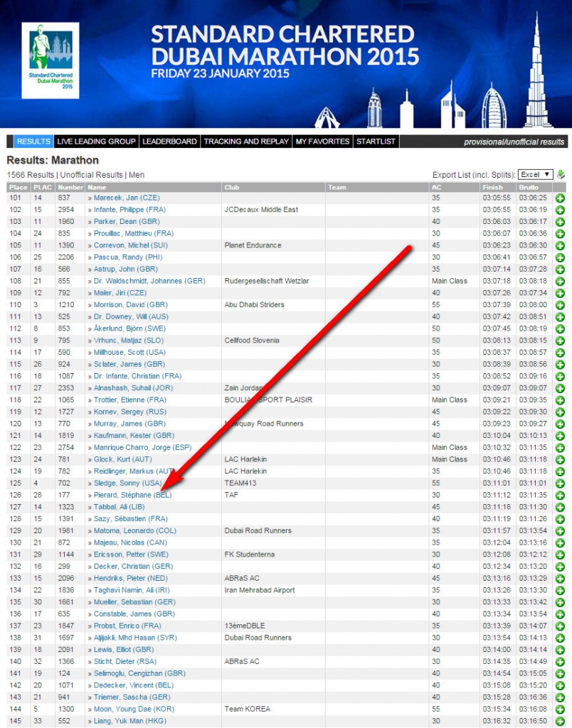
Task: Sort by the Club column header
Action: tap(232, 188)
